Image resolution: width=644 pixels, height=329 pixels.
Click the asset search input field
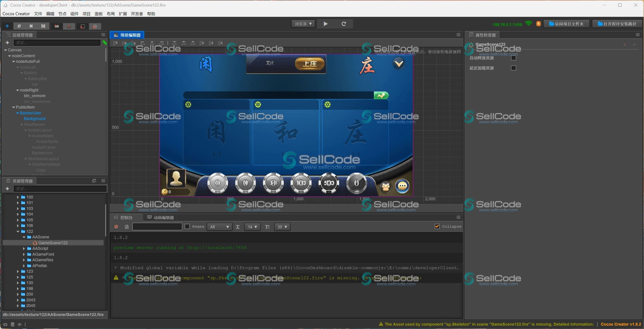[60, 189]
